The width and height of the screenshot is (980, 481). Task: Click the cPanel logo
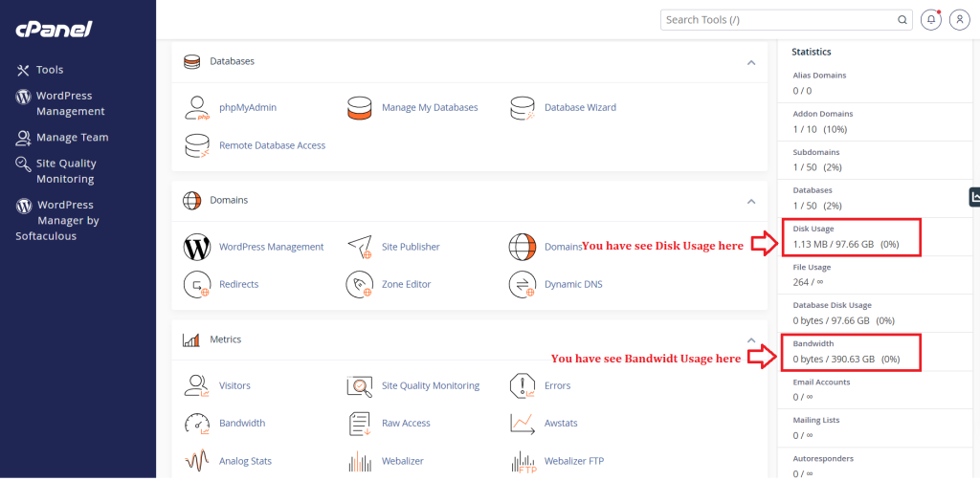pos(54,29)
